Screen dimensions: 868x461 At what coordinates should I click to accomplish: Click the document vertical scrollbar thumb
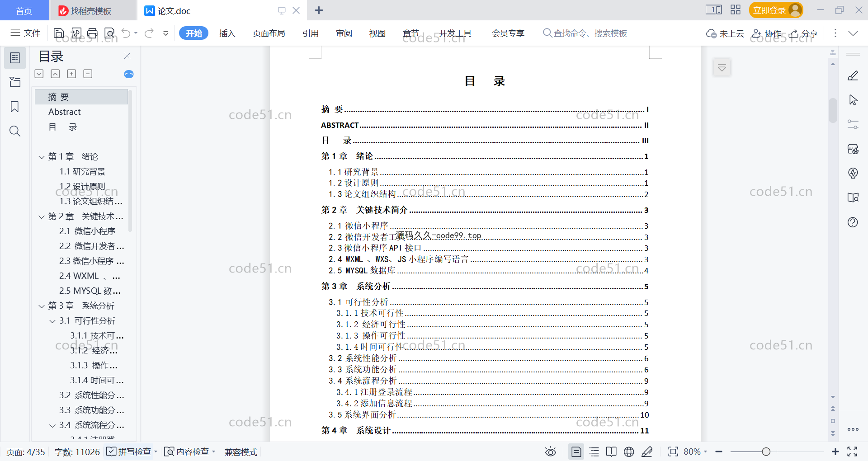pos(833,110)
